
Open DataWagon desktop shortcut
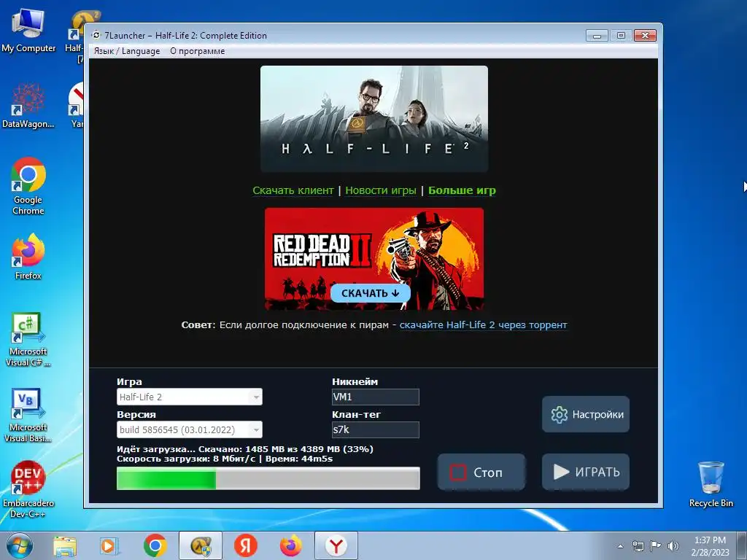point(28,106)
